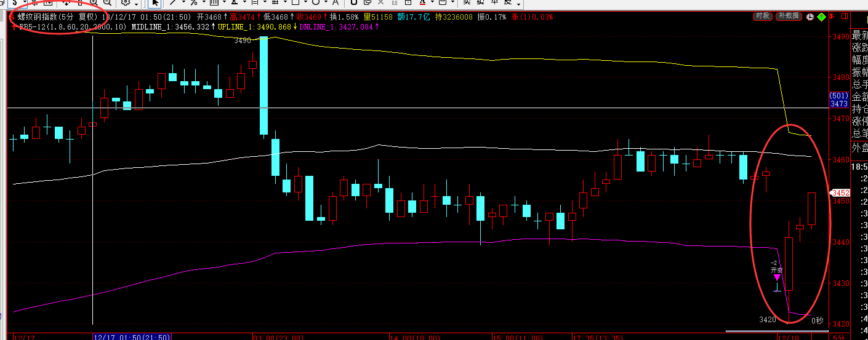The height and width of the screenshot is (340, 868).
Task: Click the 螺纹钢指数(5分 复权) title
Action: click(x=58, y=17)
